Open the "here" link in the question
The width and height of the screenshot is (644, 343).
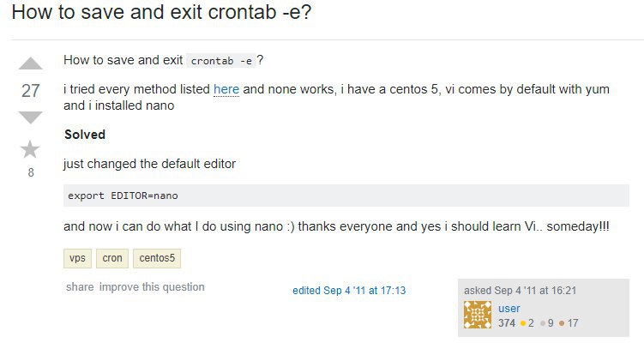226,88
